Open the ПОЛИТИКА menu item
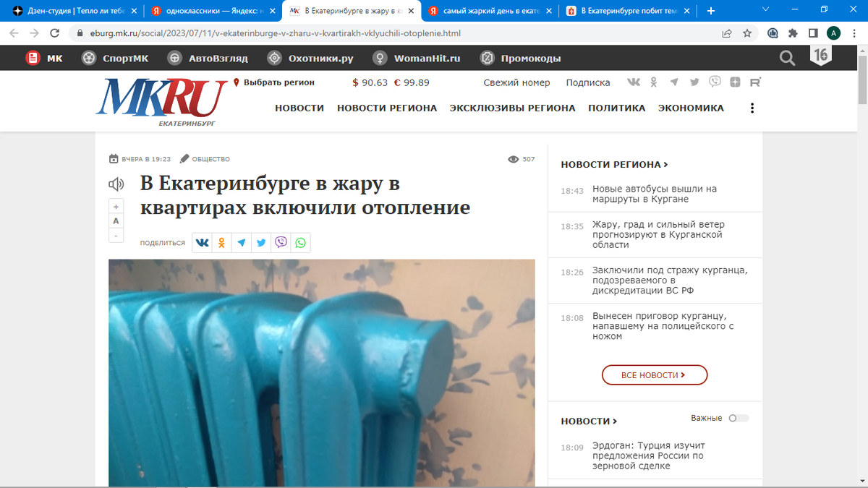 [617, 108]
